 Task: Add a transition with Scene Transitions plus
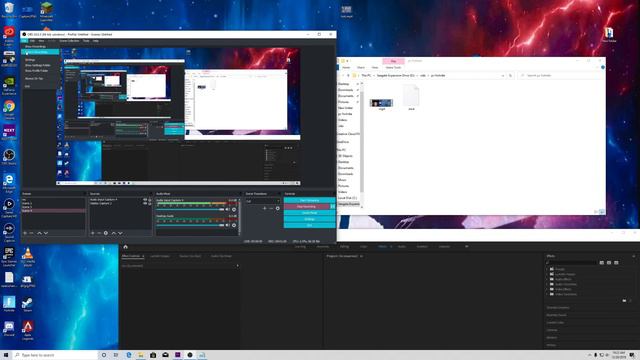(264, 208)
